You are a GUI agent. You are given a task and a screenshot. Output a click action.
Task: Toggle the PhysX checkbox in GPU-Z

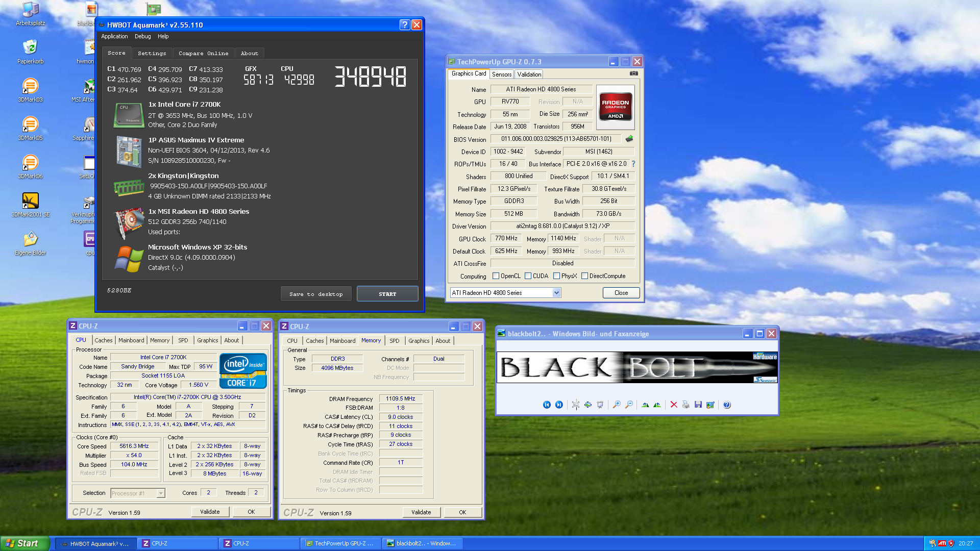(x=556, y=276)
